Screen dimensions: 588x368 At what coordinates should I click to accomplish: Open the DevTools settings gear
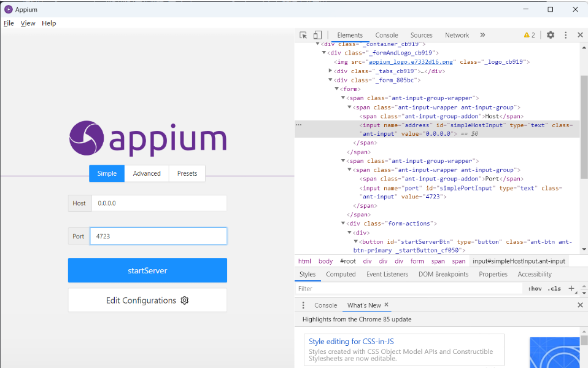pyautogui.click(x=550, y=35)
